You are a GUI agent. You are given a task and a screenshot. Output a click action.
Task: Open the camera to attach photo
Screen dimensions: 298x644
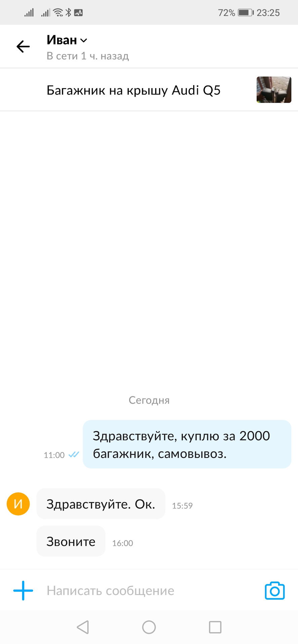tap(274, 591)
